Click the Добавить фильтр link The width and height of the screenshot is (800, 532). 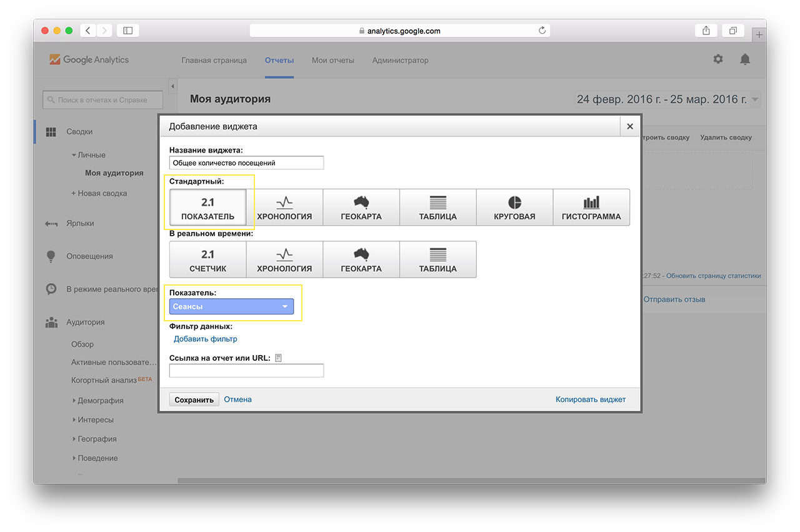click(206, 339)
